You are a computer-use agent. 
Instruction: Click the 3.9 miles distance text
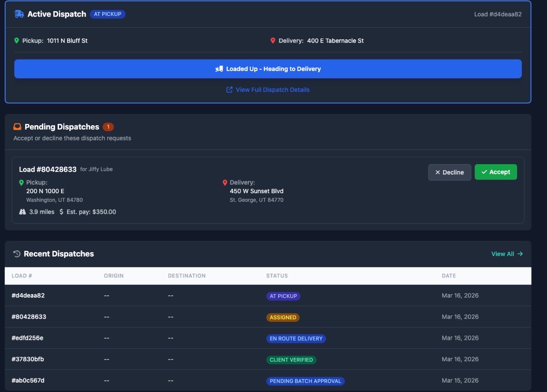pyautogui.click(x=42, y=212)
